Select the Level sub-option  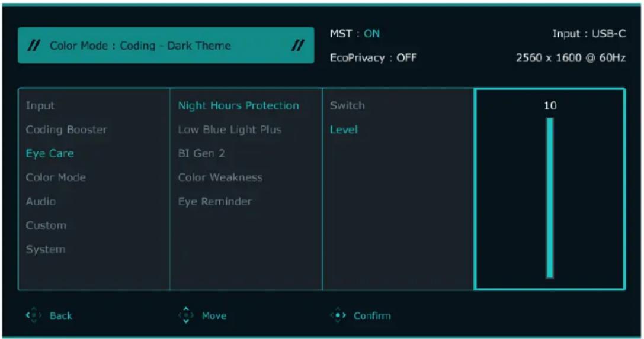(x=344, y=130)
